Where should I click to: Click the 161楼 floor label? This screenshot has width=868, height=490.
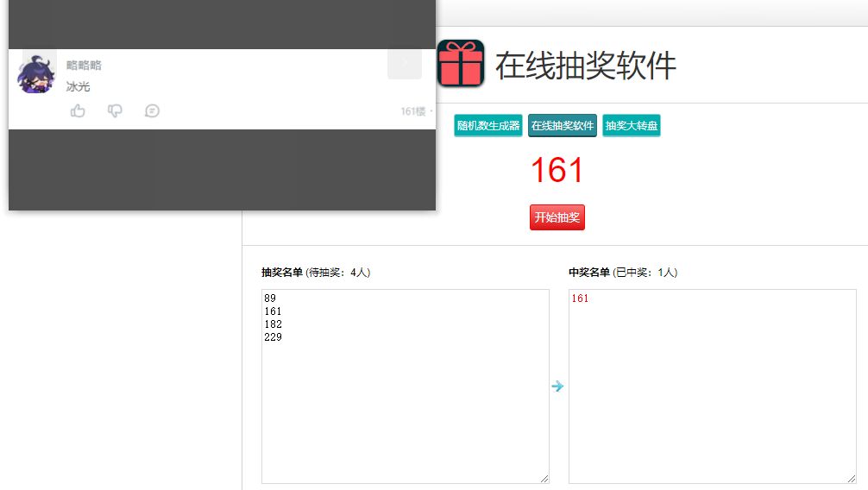[413, 111]
